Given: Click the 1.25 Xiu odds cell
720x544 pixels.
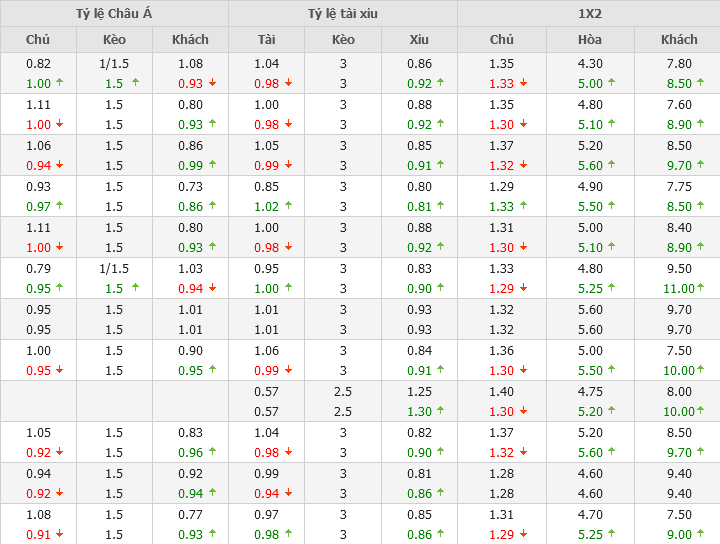Looking at the screenshot, I should [x=419, y=392].
